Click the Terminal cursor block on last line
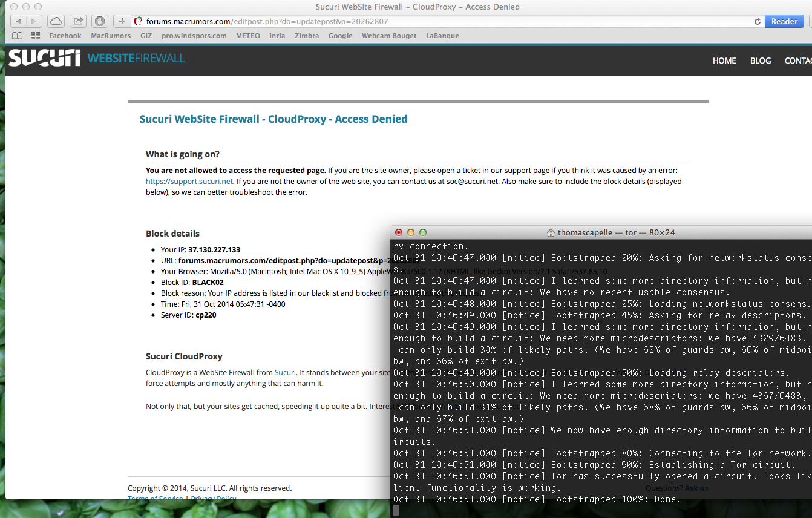Image resolution: width=812 pixels, height=518 pixels. pyautogui.click(x=396, y=511)
